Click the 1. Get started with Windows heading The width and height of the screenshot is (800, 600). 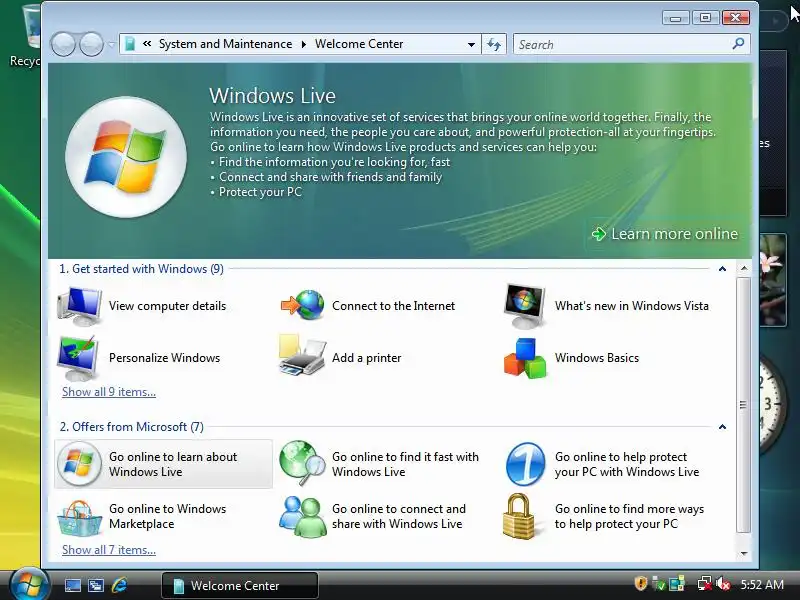pyautogui.click(x=141, y=269)
